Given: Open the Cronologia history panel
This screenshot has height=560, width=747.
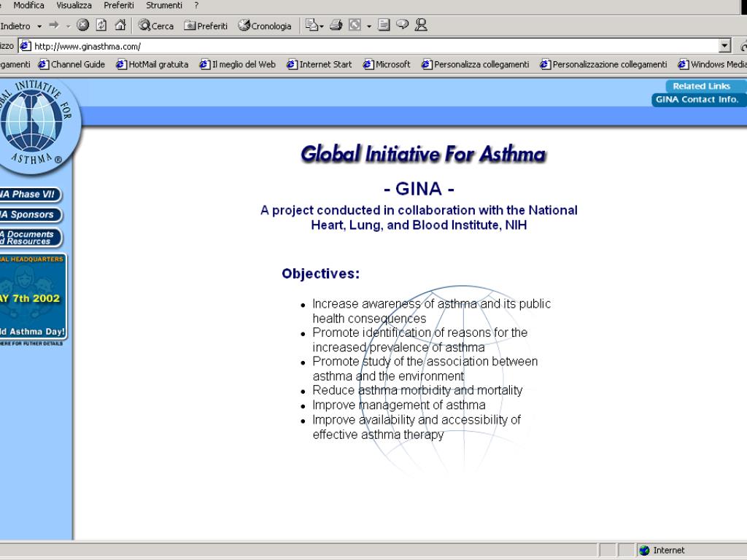Looking at the screenshot, I should [x=264, y=26].
